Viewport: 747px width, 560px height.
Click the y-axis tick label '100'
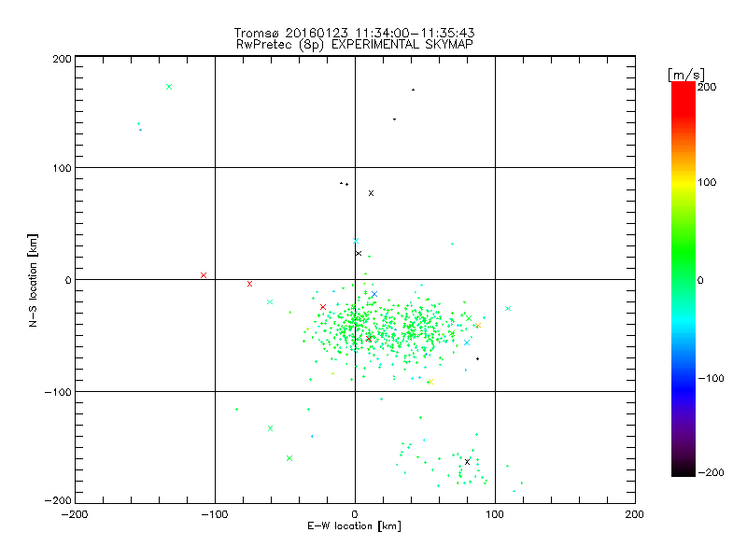pos(62,168)
